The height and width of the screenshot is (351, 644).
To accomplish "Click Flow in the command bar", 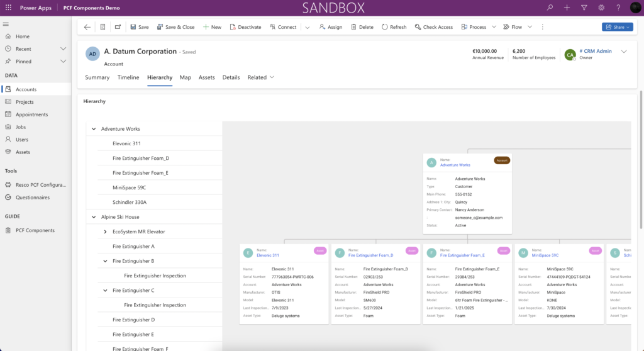I will [x=513, y=27].
